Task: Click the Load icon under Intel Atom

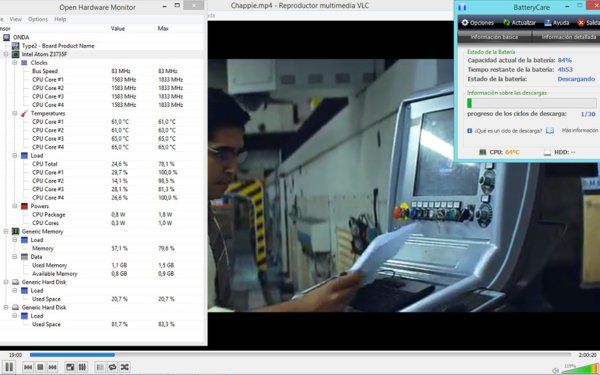Action: pos(24,155)
